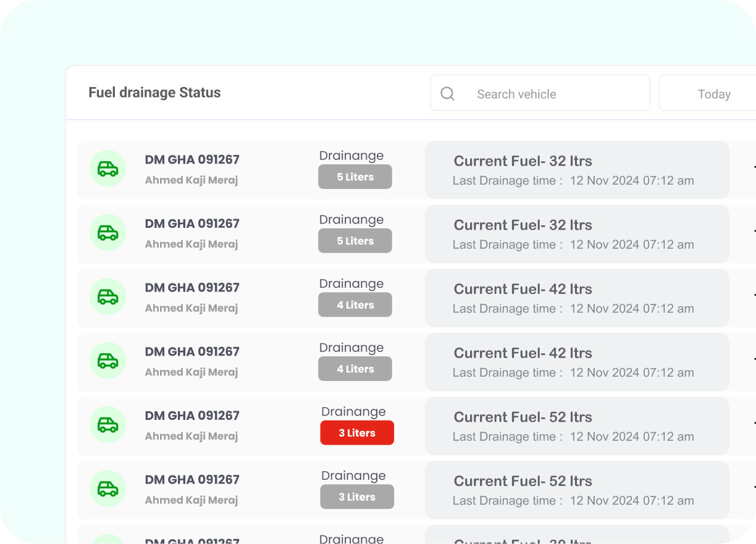
Task: Click the car icon in the second 4 Liters row
Action: click(x=108, y=361)
